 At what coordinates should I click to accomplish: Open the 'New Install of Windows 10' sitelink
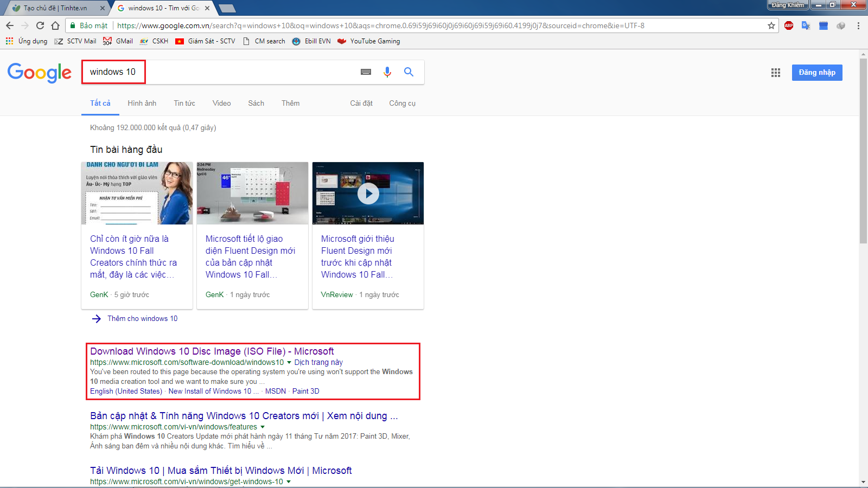[x=214, y=391]
